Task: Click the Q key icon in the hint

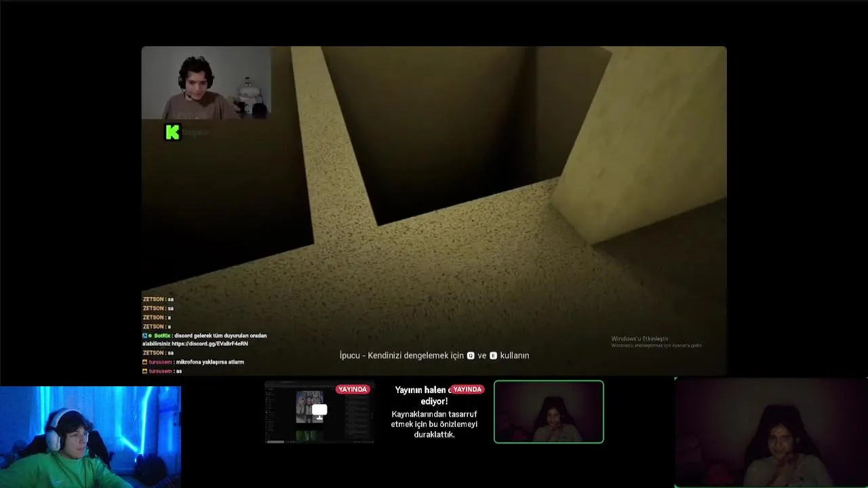Action: coord(471,356)
